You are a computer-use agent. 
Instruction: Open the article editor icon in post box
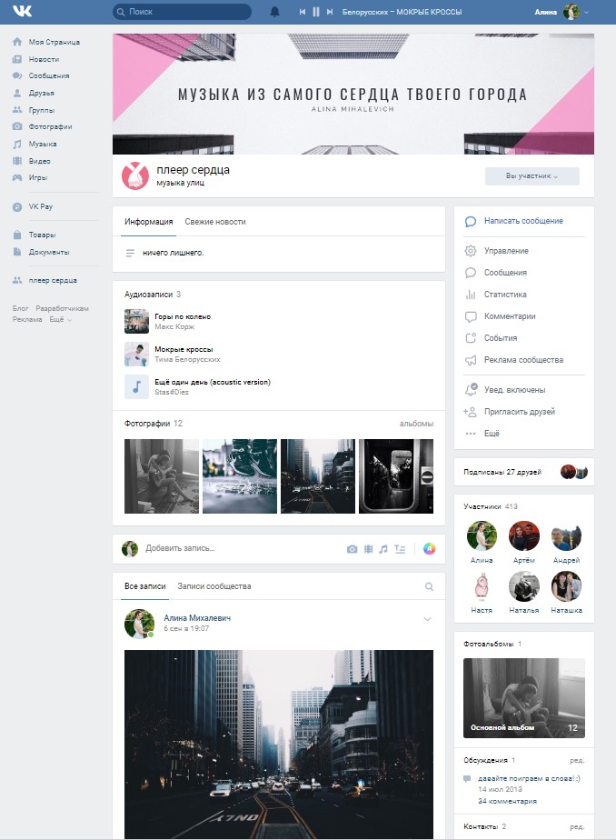pyautogui.click(x=400, y=548)
